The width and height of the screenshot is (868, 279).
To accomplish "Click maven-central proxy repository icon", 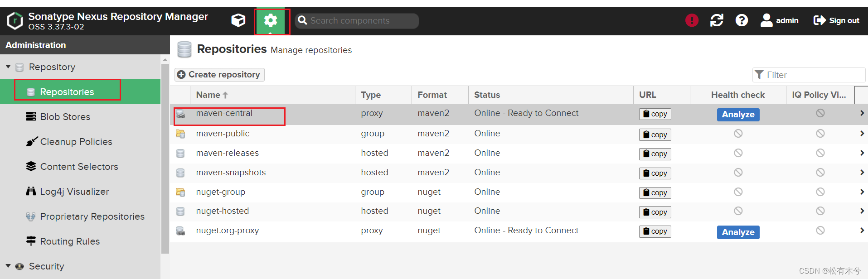I will 180,114.
